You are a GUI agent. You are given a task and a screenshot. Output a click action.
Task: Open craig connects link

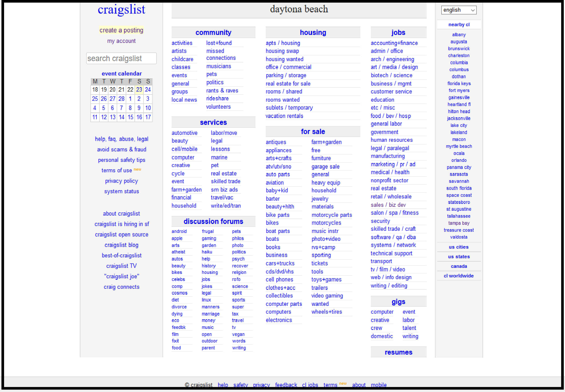(121, 287)
